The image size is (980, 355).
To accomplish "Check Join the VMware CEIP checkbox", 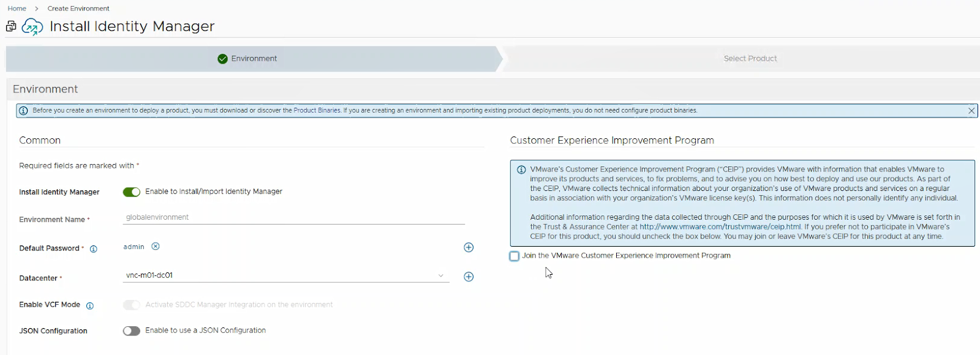I will 514,256.
